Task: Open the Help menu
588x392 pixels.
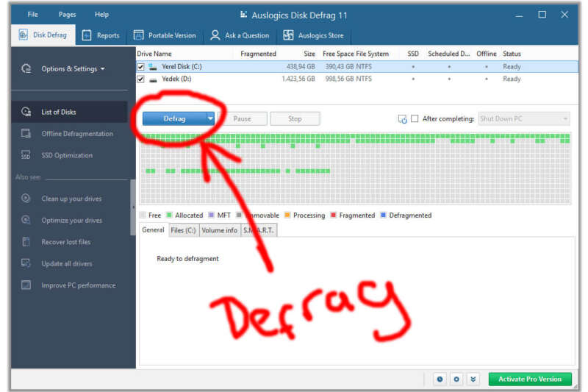Action: (x=101, y=14)
